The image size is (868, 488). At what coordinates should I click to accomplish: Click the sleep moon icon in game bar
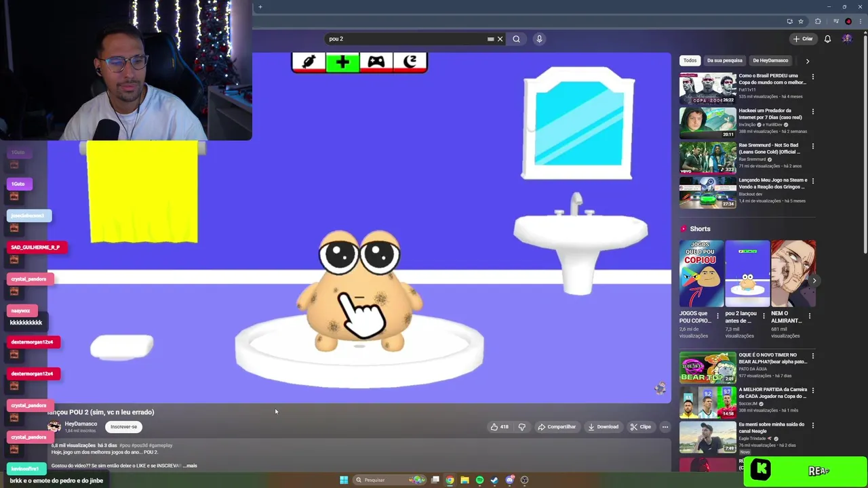click(410, 62)
